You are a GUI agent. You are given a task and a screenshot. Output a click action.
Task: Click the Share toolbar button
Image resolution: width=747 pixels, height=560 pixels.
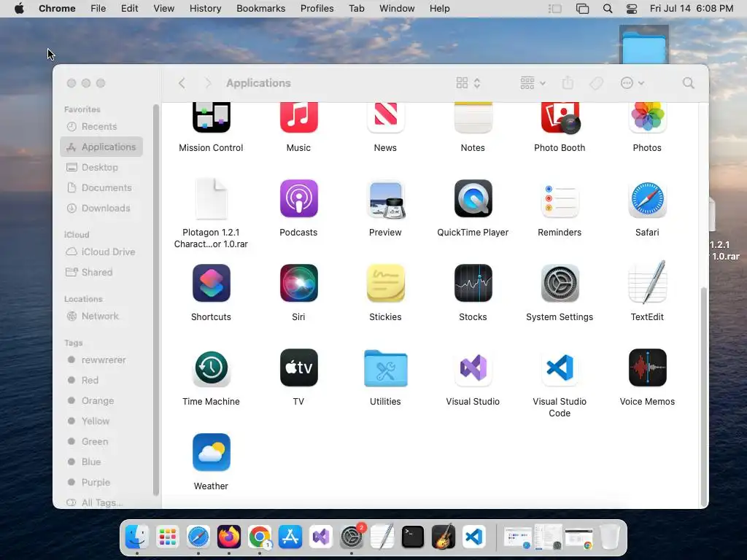pos(568,83)
